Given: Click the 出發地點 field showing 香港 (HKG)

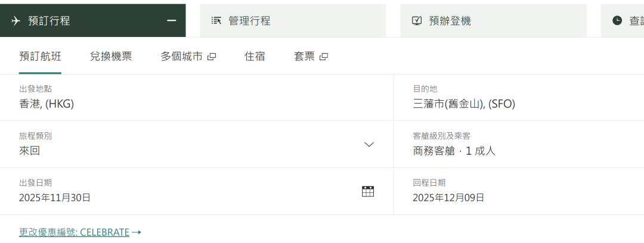Looking at the screenshot, I should click(47, 104).
